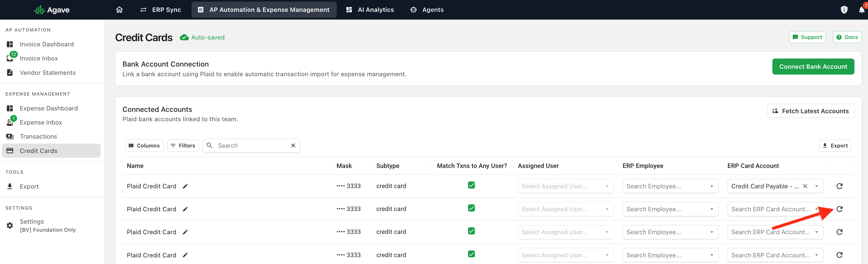Click the Auto-saved cloud icon

pos(184,37)
